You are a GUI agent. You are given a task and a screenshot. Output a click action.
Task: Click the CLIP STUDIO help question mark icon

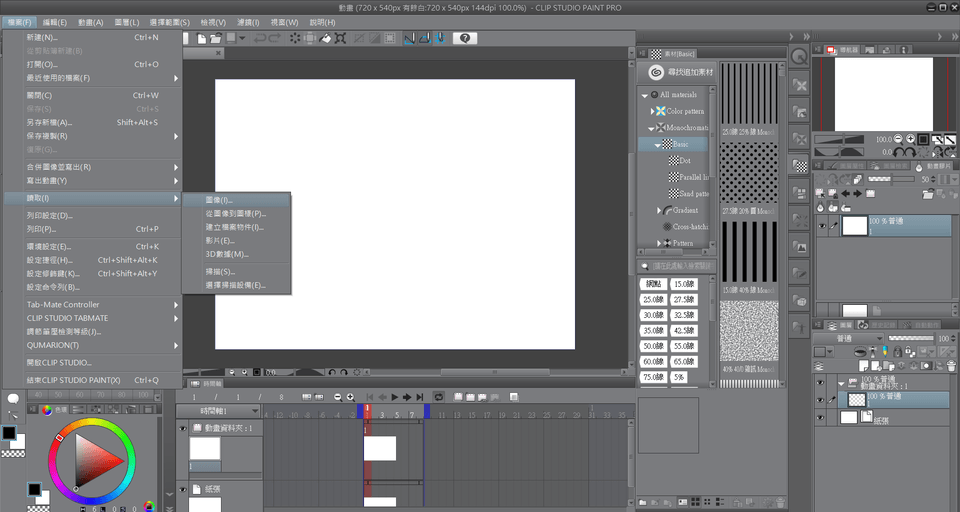[x=463, y=38]
